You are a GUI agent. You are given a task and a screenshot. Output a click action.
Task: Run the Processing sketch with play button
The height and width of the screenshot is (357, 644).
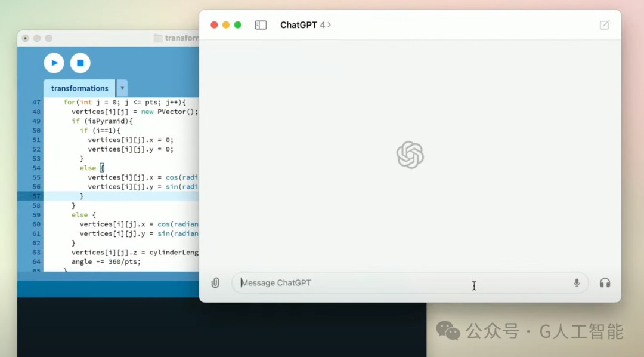[x=54, y=63]
